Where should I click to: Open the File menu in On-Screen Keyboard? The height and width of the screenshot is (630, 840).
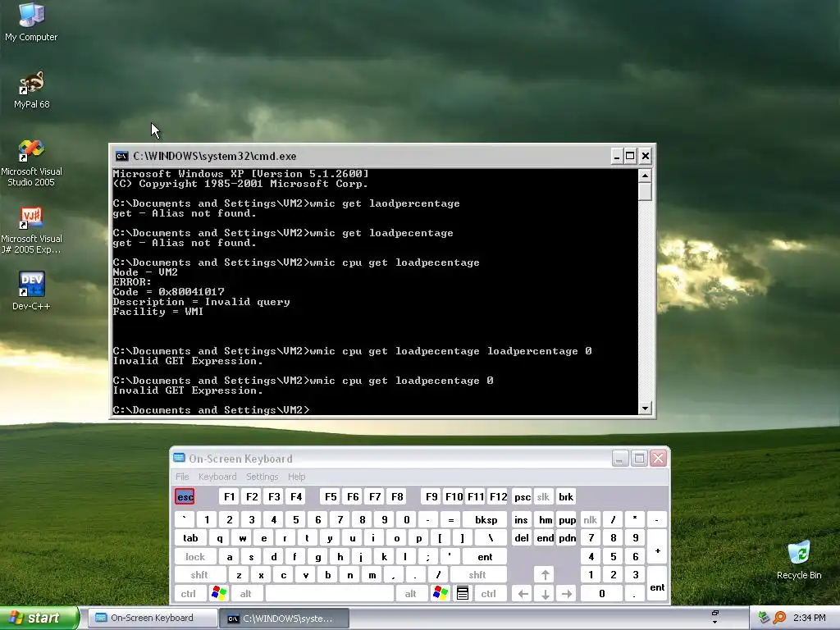tap(182, 477)
